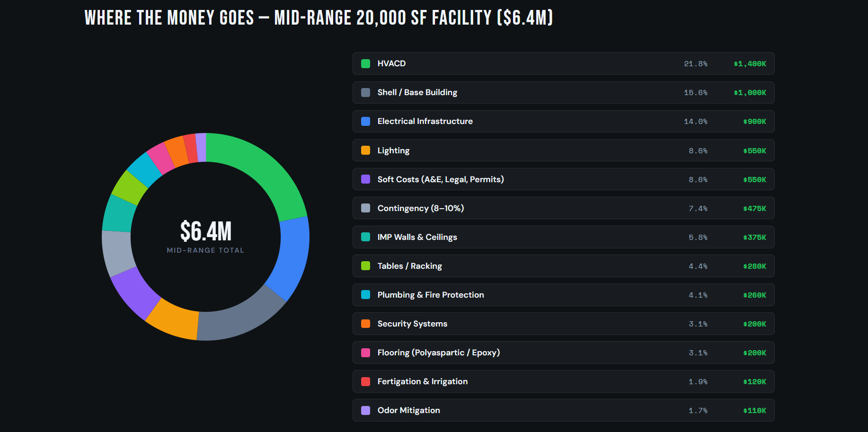The width and height of the screenshot is (868, 432).
Task: Click the Where The Money Goes heading
Action: point(319,18)
